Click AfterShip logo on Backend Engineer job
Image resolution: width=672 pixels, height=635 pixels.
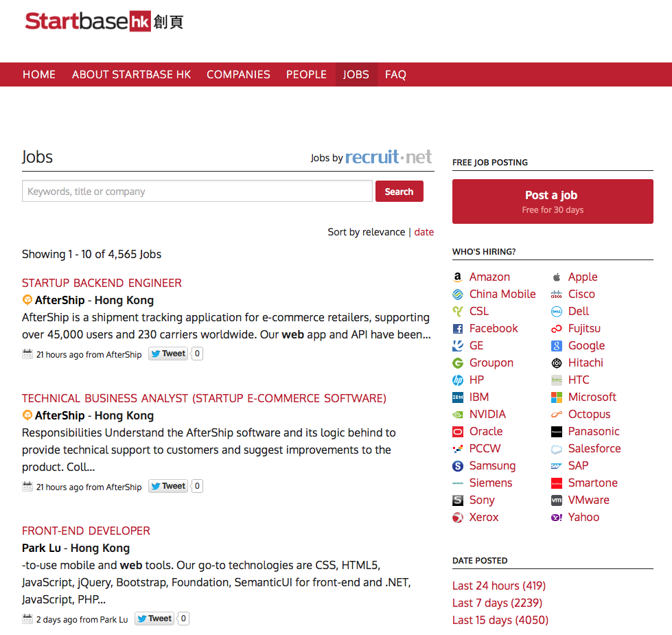[x=27, y=300]
